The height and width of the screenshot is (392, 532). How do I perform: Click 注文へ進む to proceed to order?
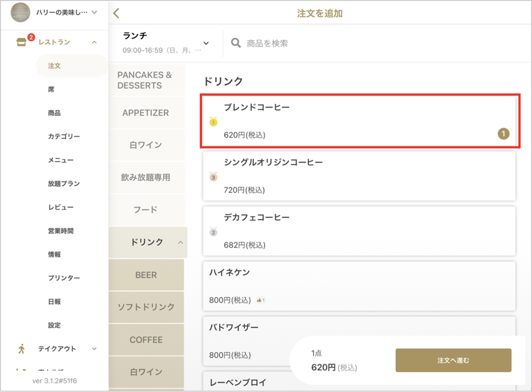tap(453, 360)
